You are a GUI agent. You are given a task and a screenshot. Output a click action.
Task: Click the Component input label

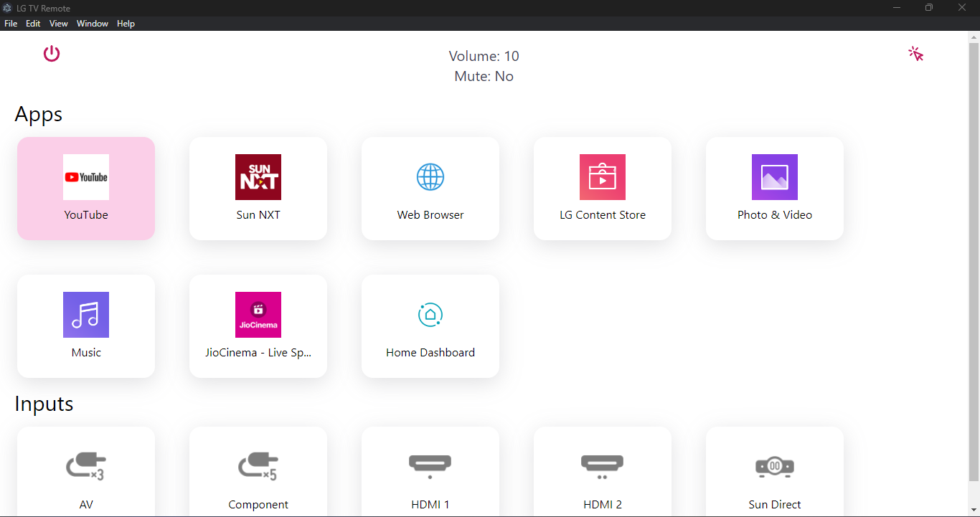point(258,504)
